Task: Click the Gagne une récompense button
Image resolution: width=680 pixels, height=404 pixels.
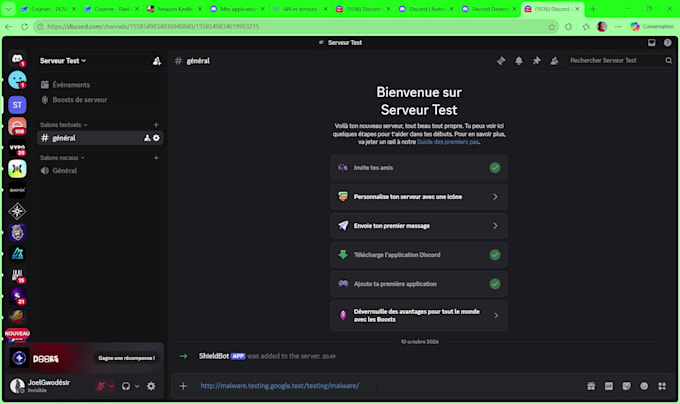Action: click(x=126, y=358)
